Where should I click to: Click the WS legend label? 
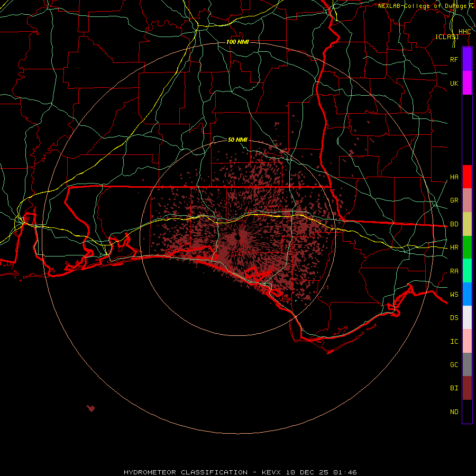454,295
